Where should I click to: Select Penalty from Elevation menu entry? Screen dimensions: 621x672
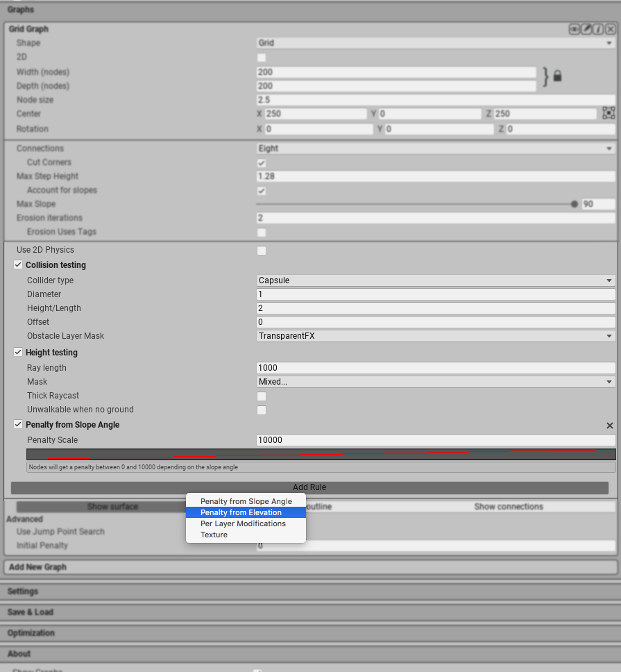(x=241, y=512)
